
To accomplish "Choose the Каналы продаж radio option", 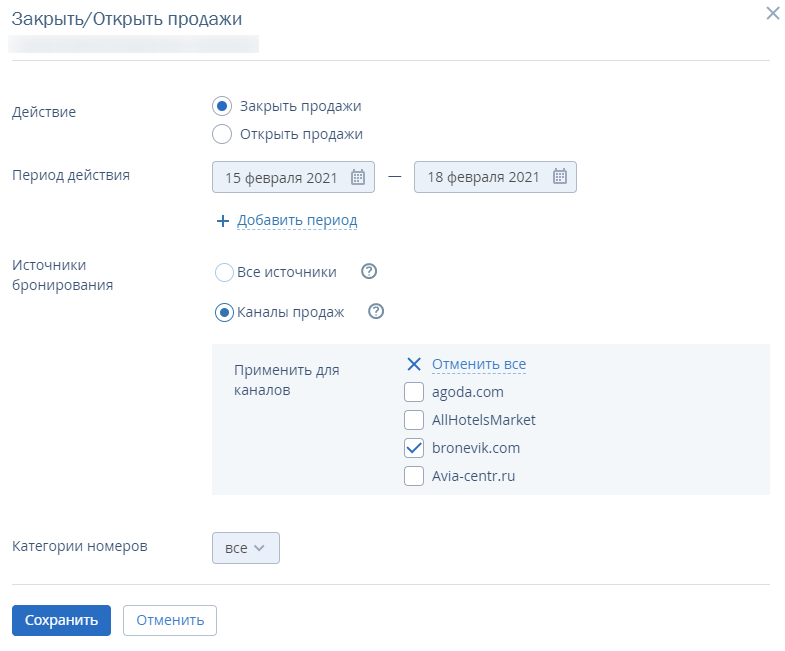I will [x=224, y=312].
